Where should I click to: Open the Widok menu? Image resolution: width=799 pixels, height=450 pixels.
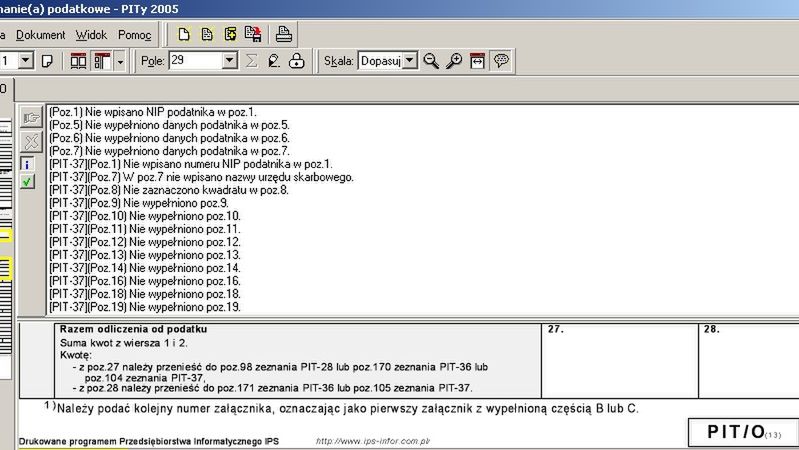click(x=91, y=35)
